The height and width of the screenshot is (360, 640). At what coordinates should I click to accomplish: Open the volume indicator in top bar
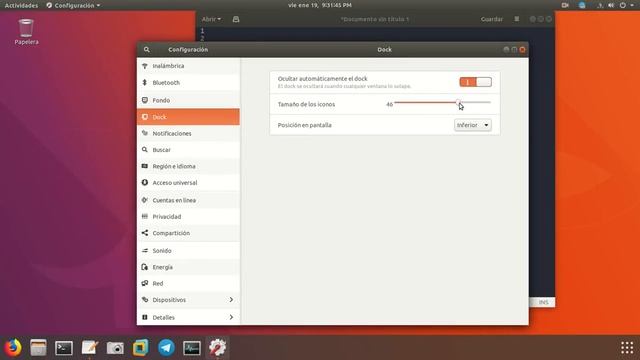click(611, 5)
